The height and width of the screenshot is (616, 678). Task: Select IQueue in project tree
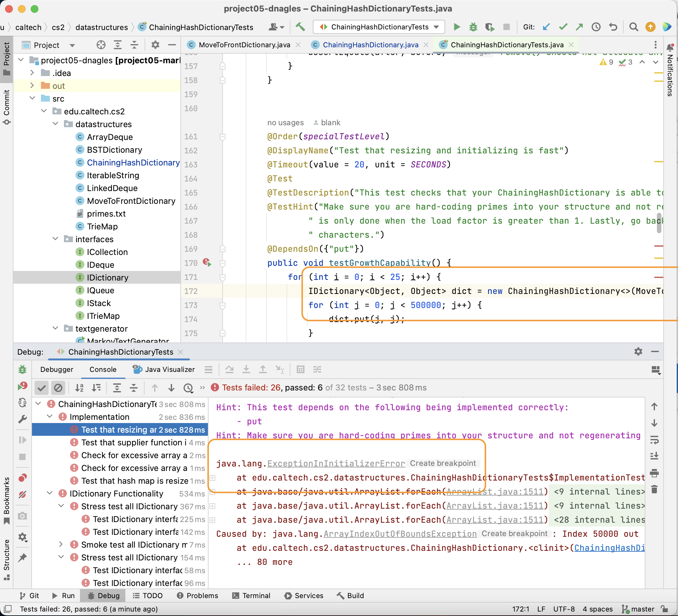click(x=100, y=290)
